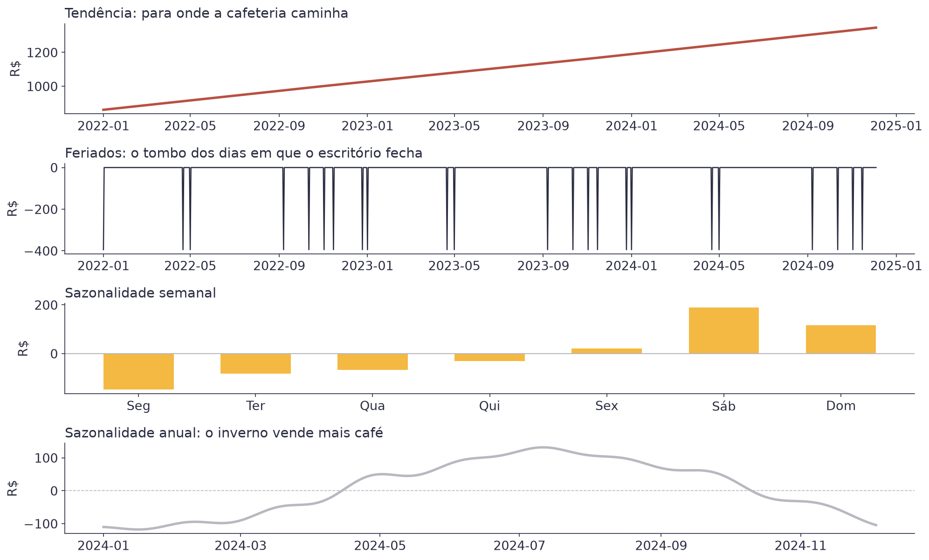Click the 2024-07 date label on the annual chart
The height and width of the screenshot is (560, 929).
pyautogui.click(x=519, y=546)
